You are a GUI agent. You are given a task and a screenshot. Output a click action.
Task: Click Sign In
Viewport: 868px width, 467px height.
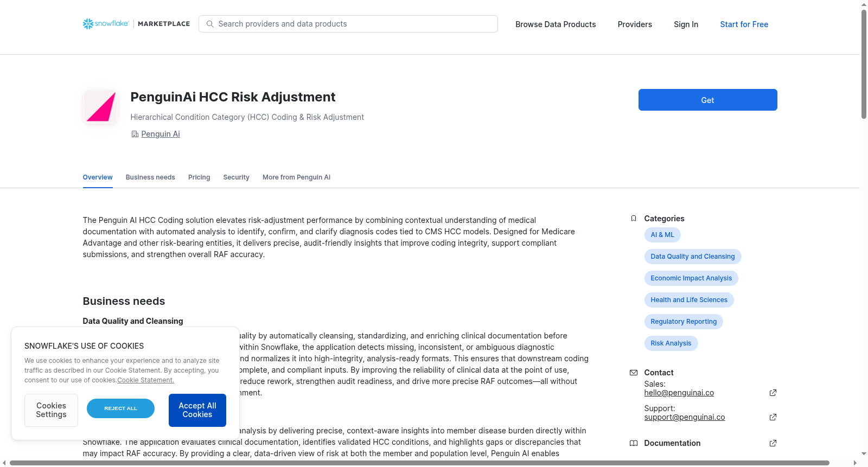coord(686,24)
